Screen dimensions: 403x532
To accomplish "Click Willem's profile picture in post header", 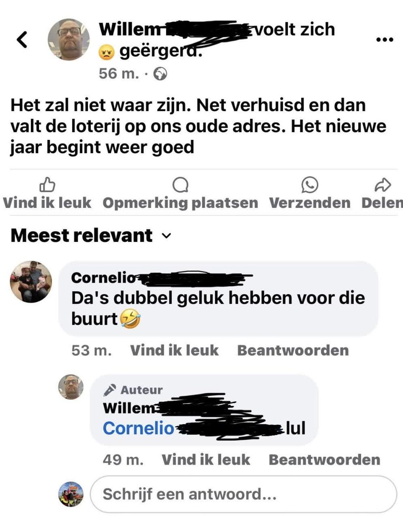I will [69, 39].
